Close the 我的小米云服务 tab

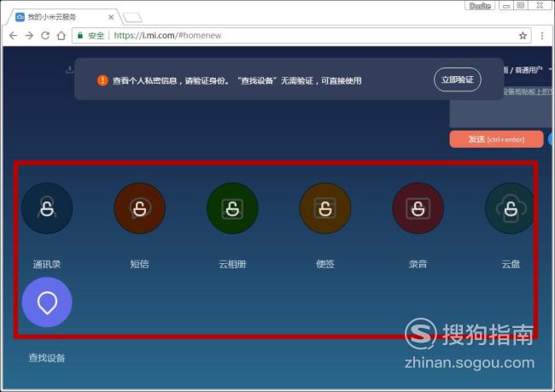pyautogui.click(x=111, y=17)
